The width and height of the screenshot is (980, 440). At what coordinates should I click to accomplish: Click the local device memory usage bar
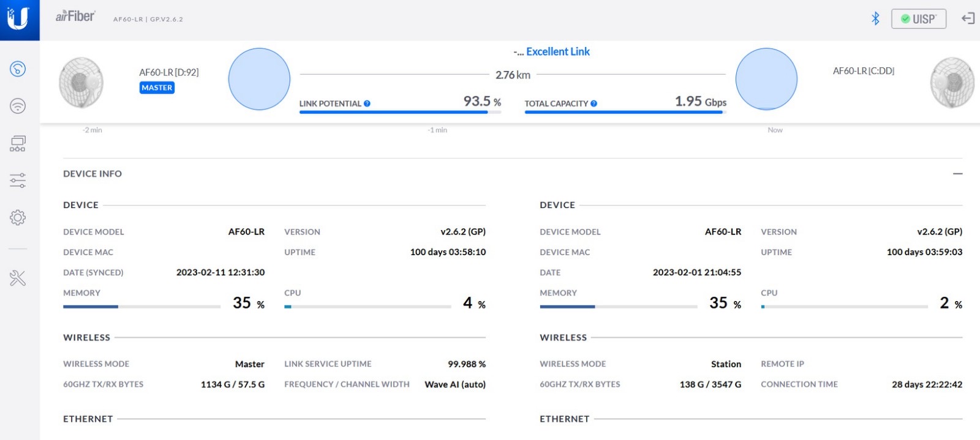[141, 307]
